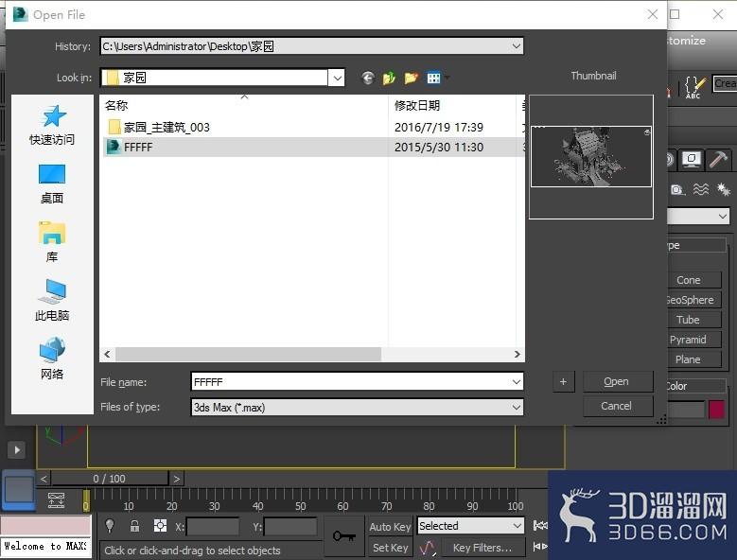
Task: Expand Files of type dropdown
Action: 516,408
